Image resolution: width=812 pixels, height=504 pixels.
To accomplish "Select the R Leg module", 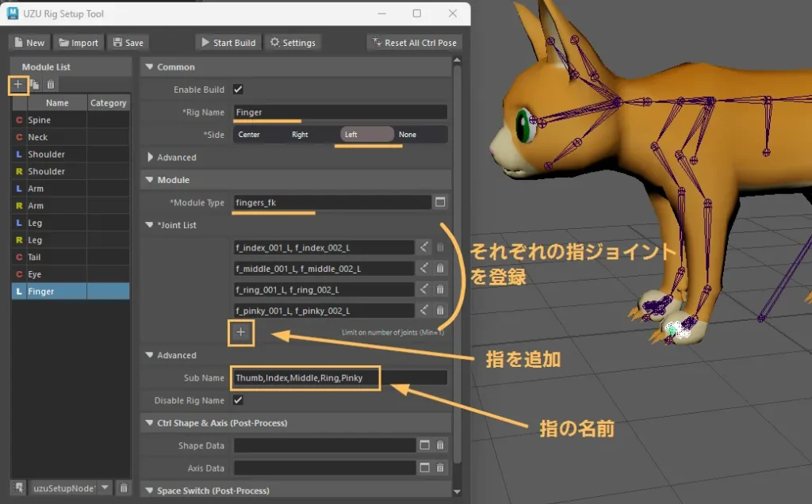I will click(x=71, y=239).
